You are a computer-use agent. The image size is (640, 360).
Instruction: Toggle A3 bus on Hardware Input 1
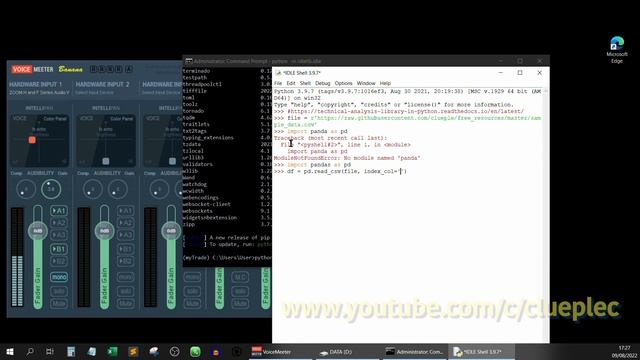(x=59, y=235)
